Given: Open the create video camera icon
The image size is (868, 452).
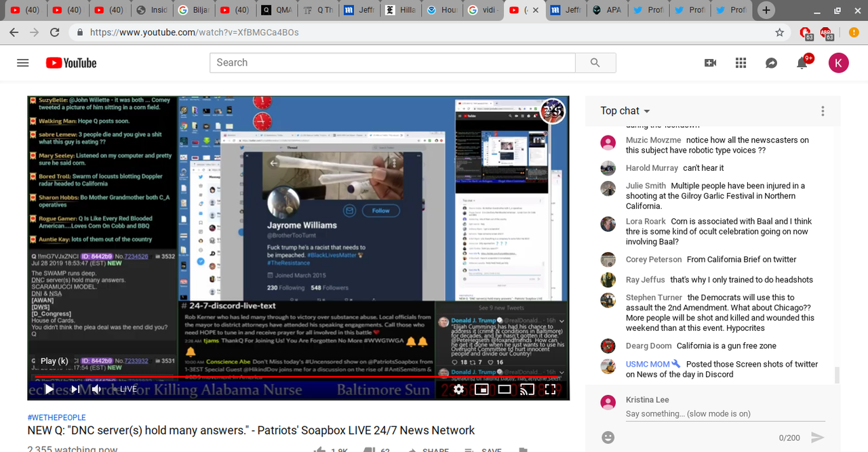Looking at the screenshot, I should click(710, 63).
